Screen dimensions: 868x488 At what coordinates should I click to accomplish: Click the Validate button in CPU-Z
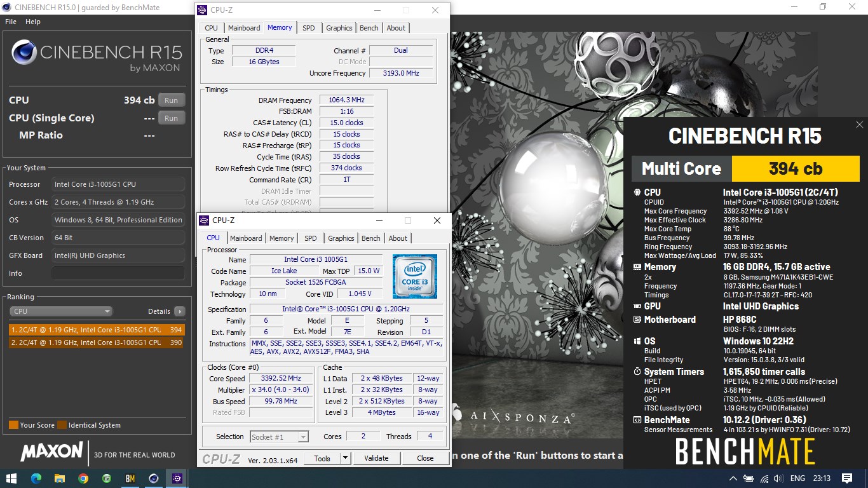pyautogui.click(x=376, y=458)
